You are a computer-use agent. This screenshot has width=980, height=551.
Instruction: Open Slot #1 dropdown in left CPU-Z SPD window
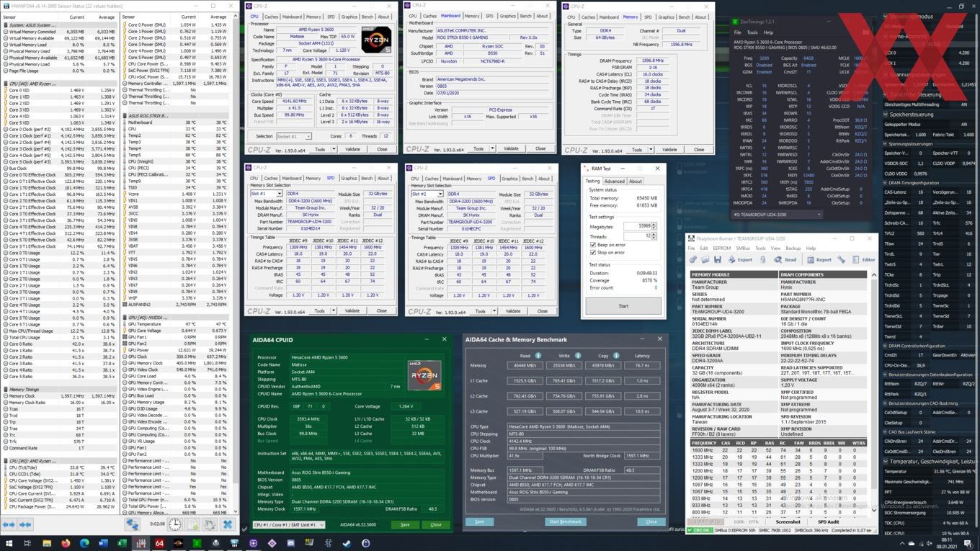click(267, 194)
